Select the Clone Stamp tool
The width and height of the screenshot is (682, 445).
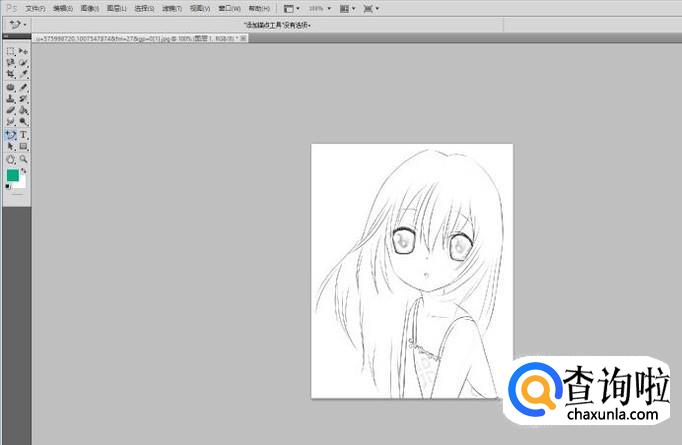point(11,99)
